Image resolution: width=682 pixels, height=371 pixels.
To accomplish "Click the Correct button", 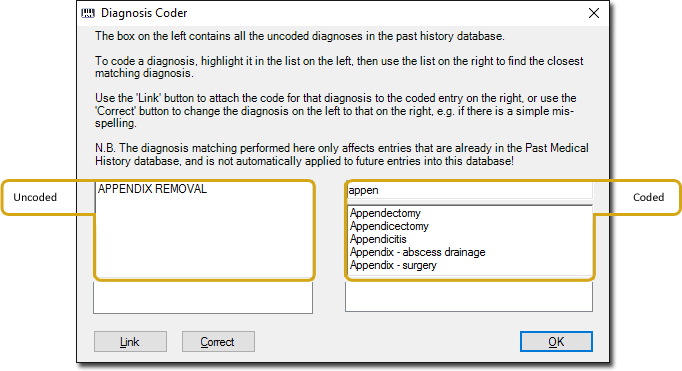I will tap(218, 342).
